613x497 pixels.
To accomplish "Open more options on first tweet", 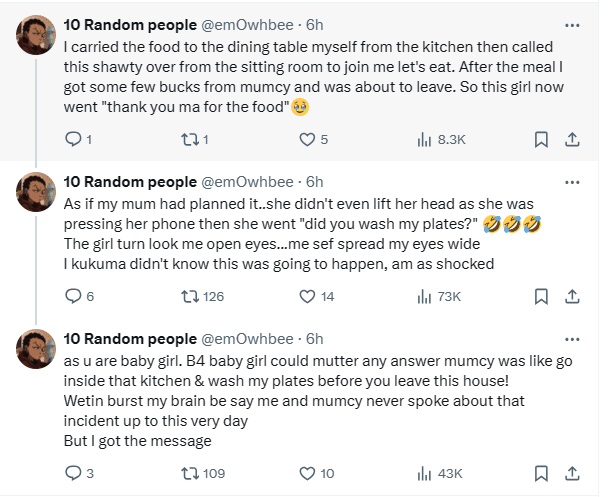I will 572,25.
